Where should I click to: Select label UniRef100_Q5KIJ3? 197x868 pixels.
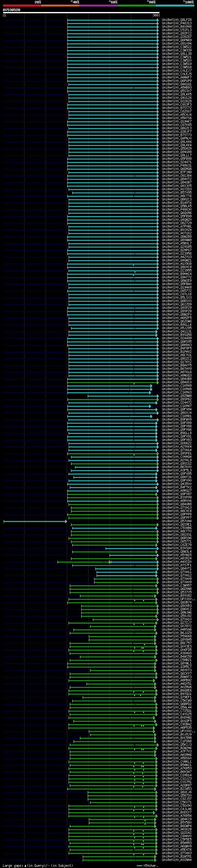177,745
